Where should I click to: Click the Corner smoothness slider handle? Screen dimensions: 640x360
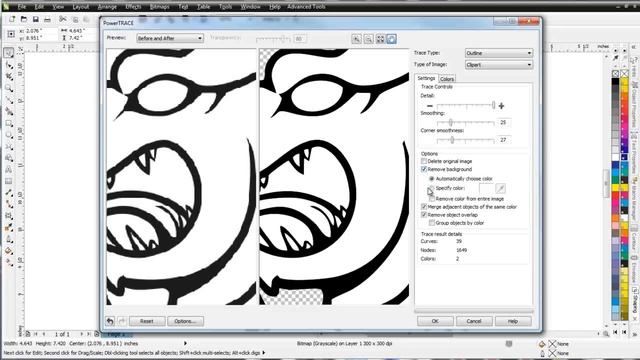pyautogui.click(x=452, y=140)
